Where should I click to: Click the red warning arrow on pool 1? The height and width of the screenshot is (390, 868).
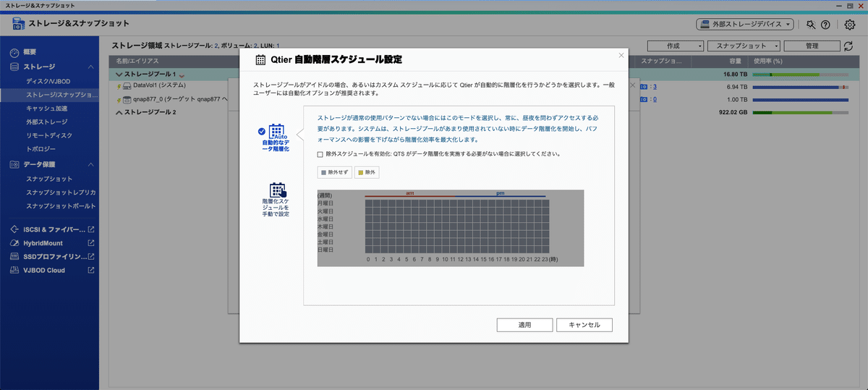(x=182, y=75)
